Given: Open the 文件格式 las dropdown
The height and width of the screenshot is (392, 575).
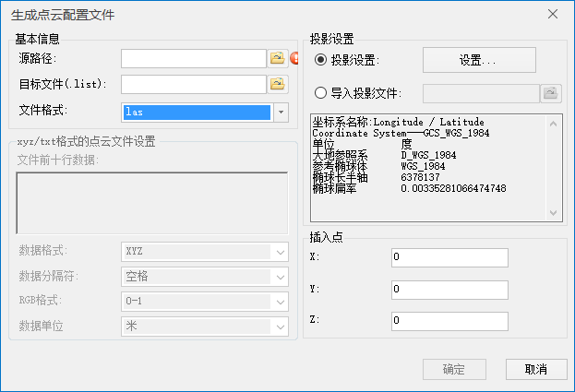Looking at the screenshot, I should (x=282, y=112).
